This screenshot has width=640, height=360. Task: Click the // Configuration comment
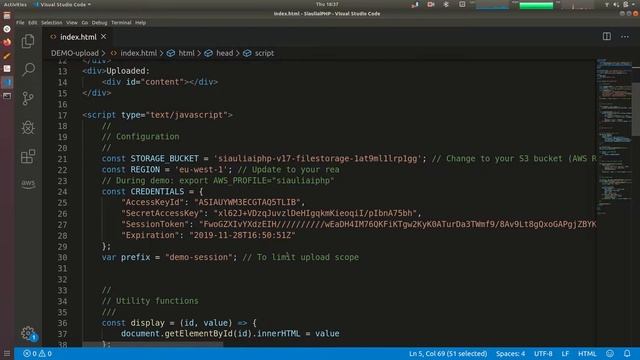(x=140, y=137)
